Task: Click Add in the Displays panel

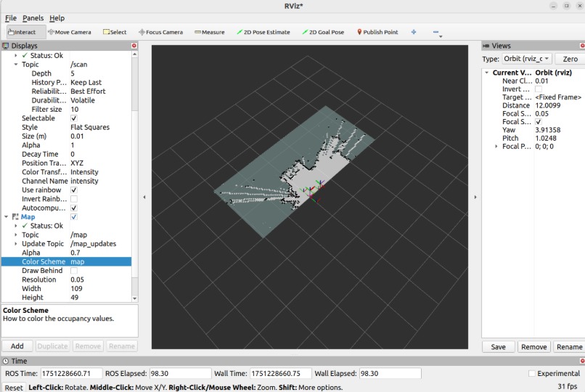Action: pyautogui.click(x=17, y=346)
